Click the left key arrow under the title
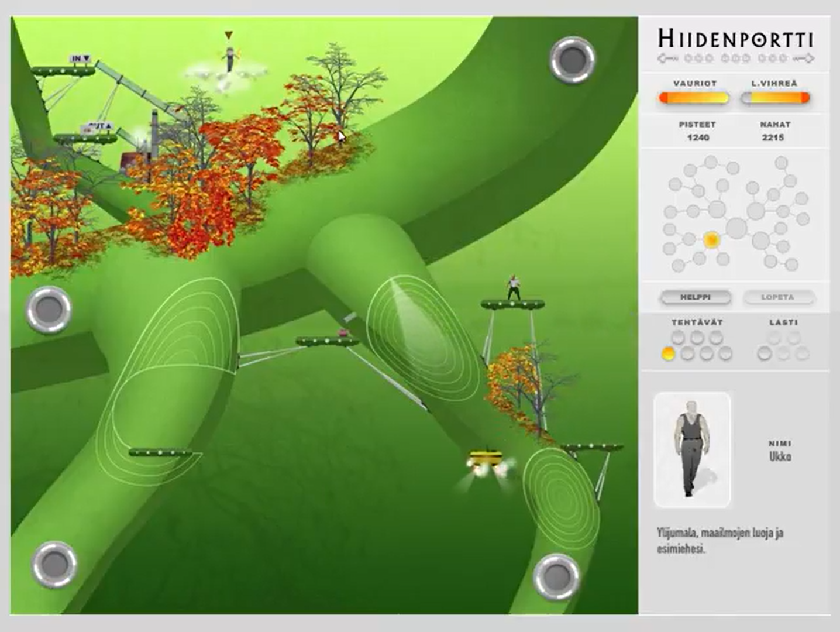Image resolution: width=840 pixels, height=632 pixels. 668,59
